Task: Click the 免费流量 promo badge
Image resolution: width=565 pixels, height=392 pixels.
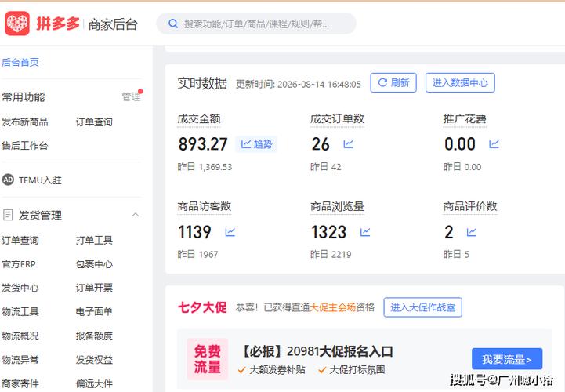Action: tap(207, 359)
